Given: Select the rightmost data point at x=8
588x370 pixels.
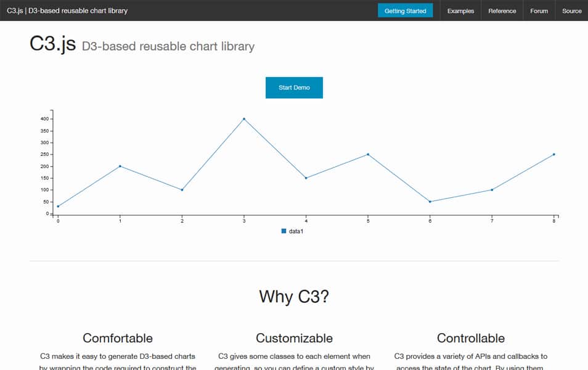Looking at the screenshot, I should [x=555, y=154].
